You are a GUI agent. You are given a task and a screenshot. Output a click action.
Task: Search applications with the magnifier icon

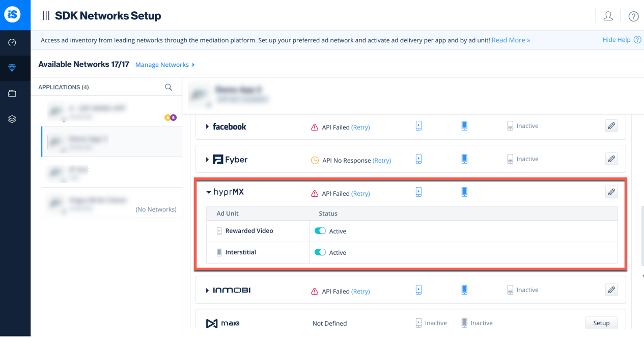tap(169, 87)
